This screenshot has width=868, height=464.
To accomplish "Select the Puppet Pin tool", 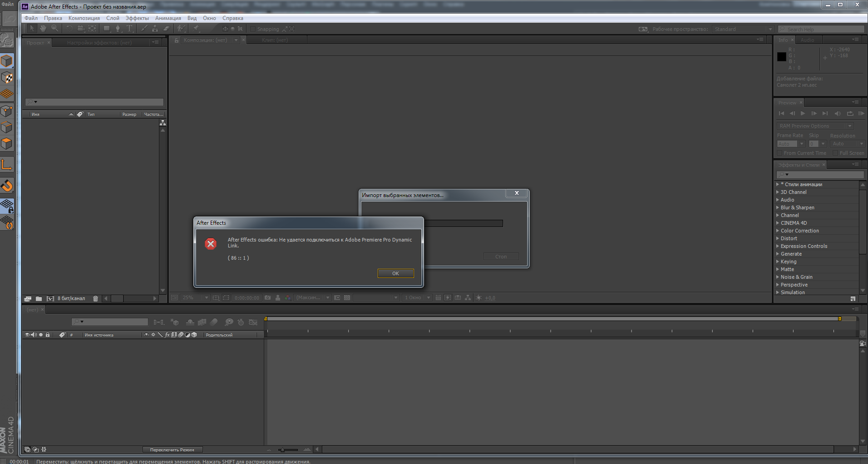I will (x=197, y=28).
